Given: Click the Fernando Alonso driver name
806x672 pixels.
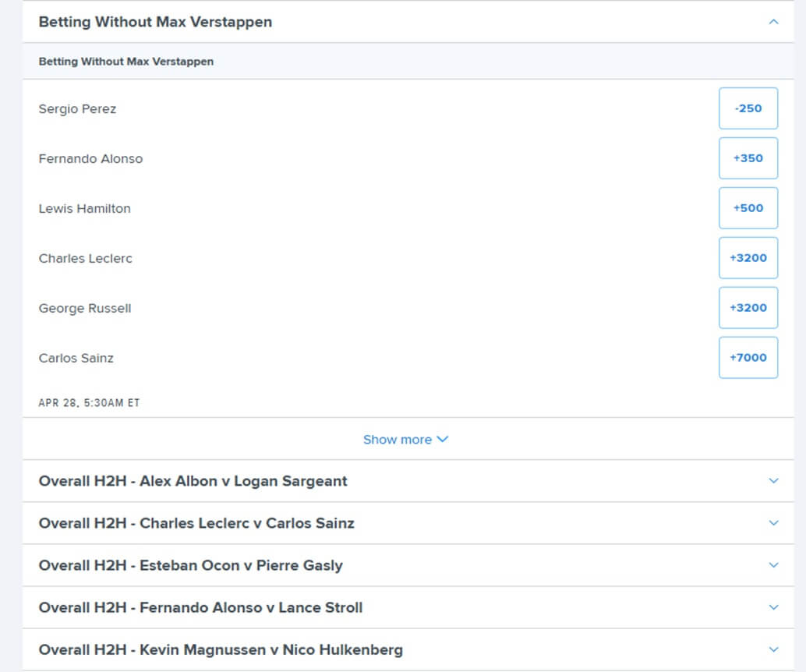Looking at the screenshot, I should (90, 159).
